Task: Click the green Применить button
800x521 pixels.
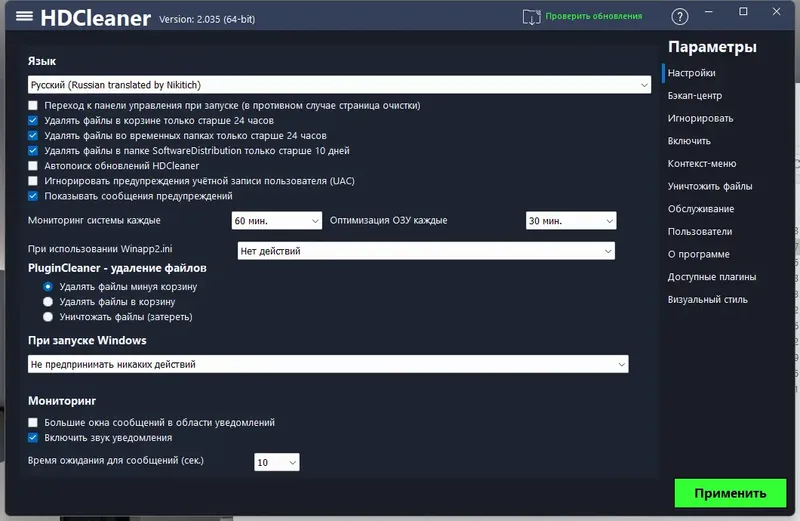Action: [x=730, y=493]
